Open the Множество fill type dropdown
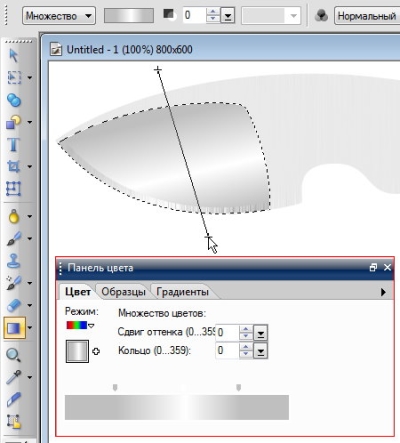The image size is (400, 443). [x=59, y=16]
